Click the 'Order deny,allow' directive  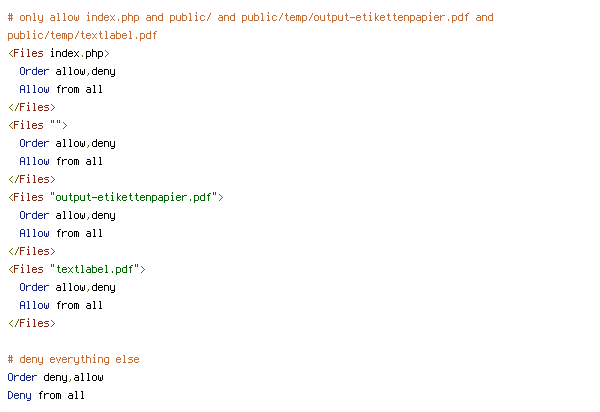click(55, 378)
